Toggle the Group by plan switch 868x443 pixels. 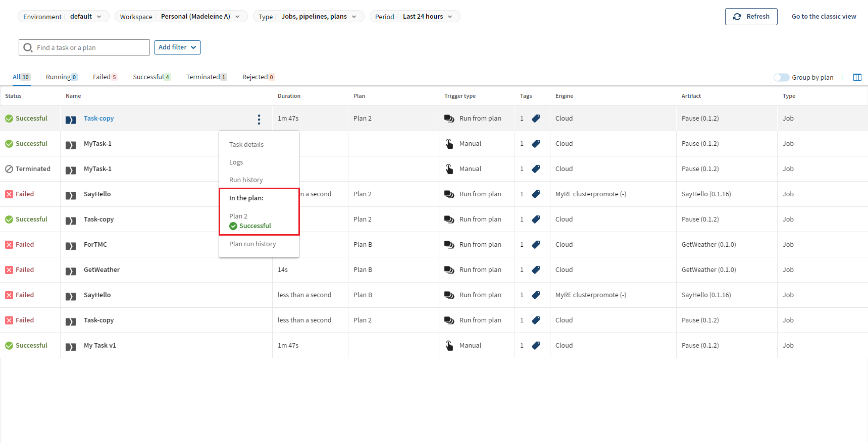(781, 77)
